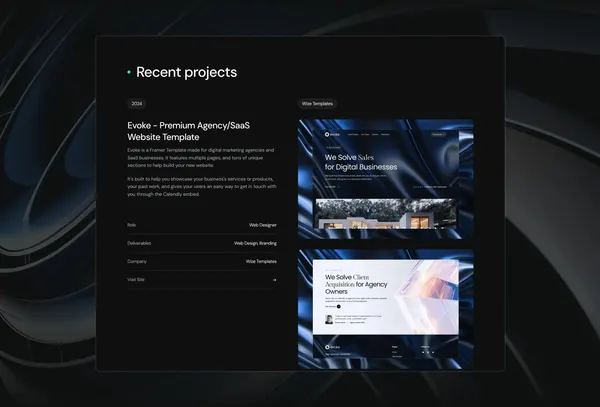This screenshot has height=407, width=600.
Task: Click the paragraph starting 'It's built to help'
Action: coord(202,187)
